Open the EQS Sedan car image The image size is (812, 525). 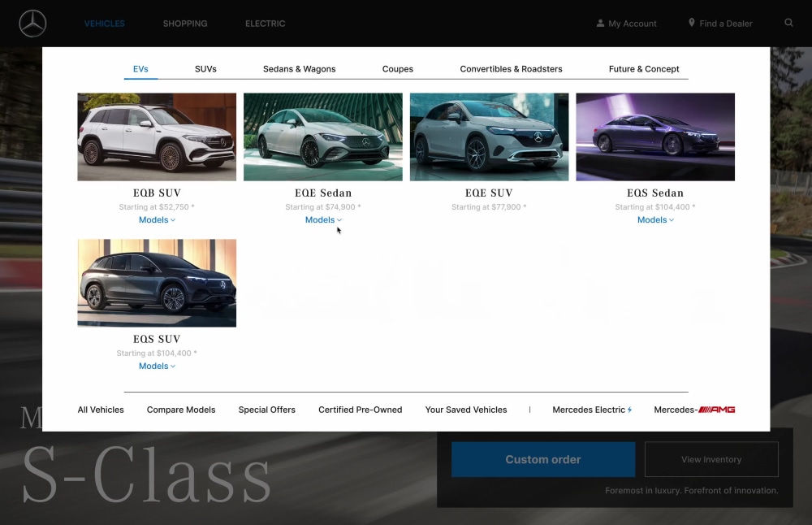tap(655, 137)
